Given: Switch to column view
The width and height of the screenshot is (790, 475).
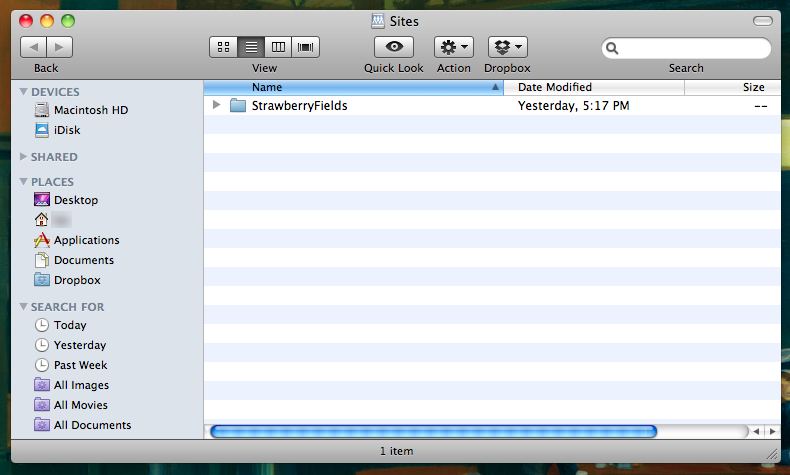Looking at the screenshot, I should tap(278, 47).
